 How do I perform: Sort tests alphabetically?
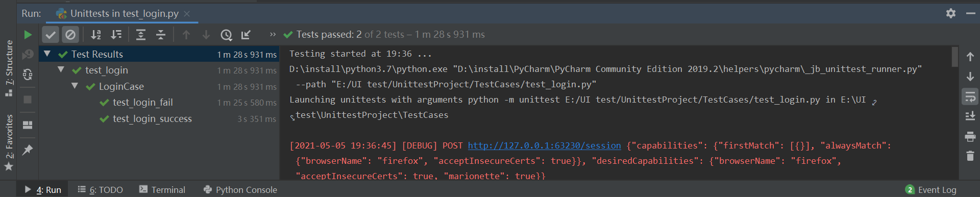(x=96, y=35)
